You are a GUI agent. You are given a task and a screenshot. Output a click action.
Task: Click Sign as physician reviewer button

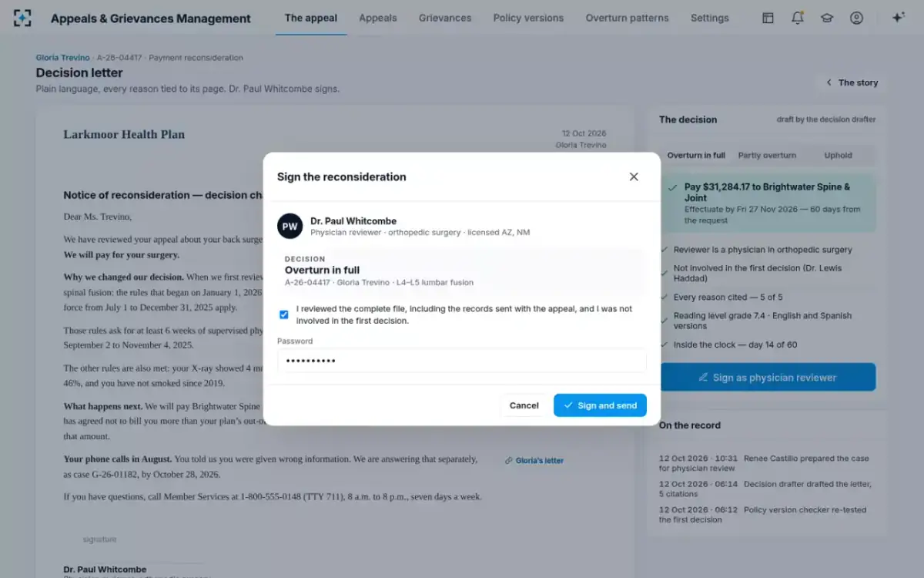768,378
